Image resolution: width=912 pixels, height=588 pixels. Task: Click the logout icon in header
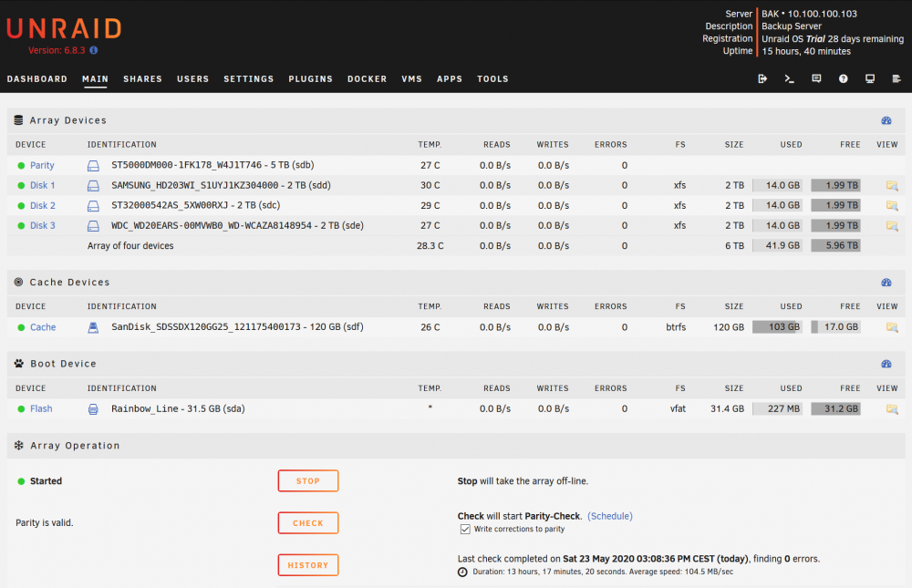click(762, 78)
